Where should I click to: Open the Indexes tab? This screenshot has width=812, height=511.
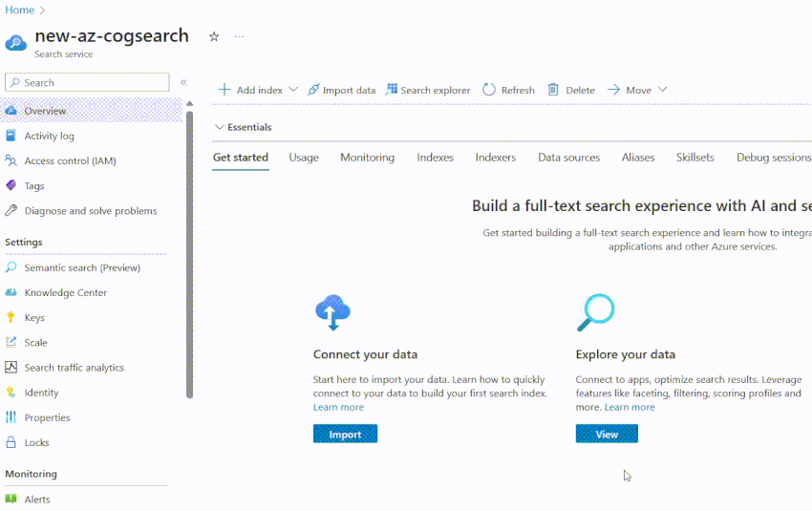(435, 158)
